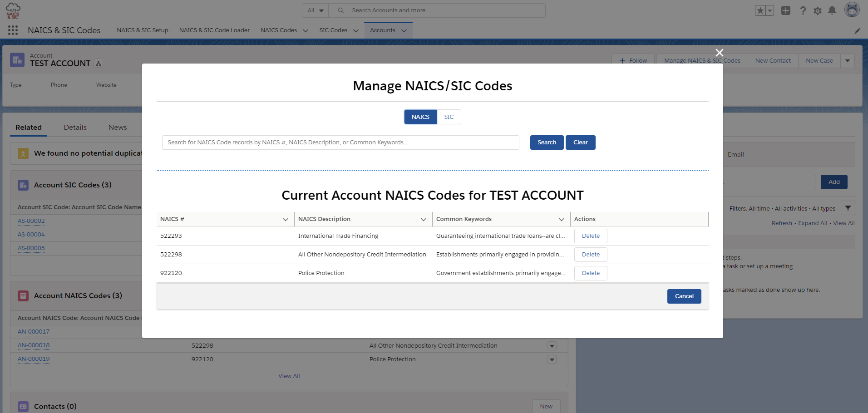Delete the Police Protection NAICS code
Image resolution: width=868 pixels, height=413 pixels.
click(x=591, y=273)
